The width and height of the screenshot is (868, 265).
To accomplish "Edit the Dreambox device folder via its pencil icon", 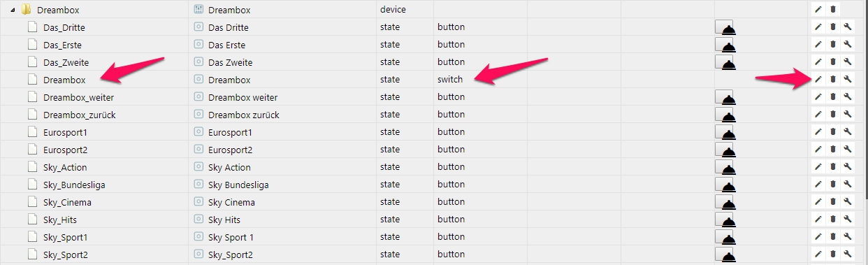I will [x=818, y=9].
